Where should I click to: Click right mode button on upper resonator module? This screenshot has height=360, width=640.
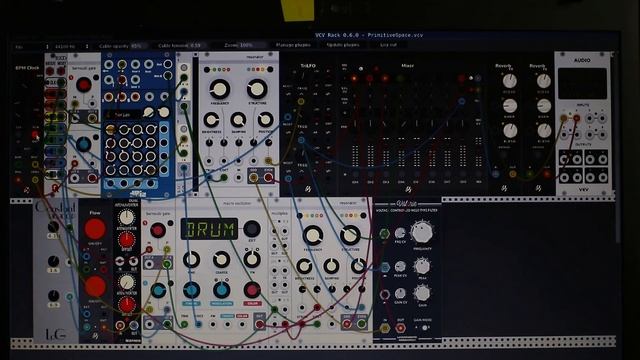point(270,69)
